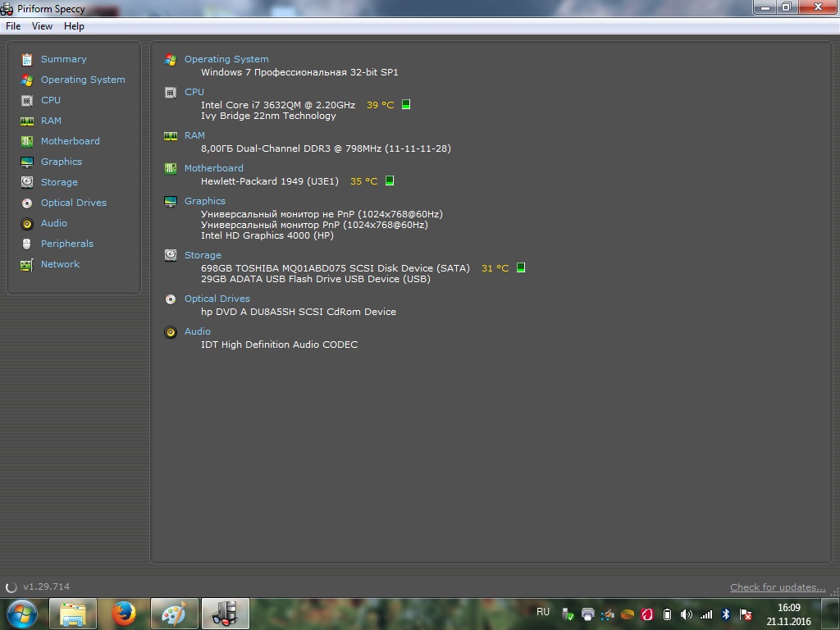This screenshot has width=840, height=630.
Task: Open Graphics heading link in main panel
Action: click(204, 200)
